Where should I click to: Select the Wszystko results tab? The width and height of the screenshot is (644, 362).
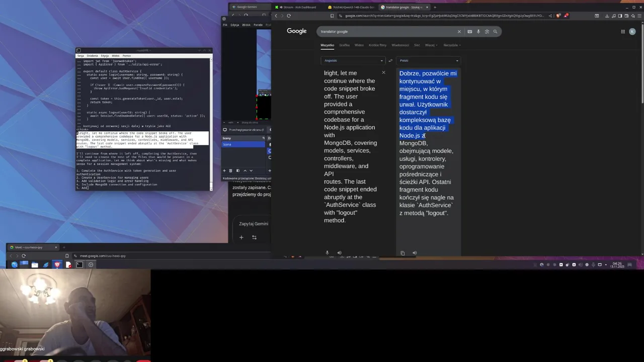(327, 45)
